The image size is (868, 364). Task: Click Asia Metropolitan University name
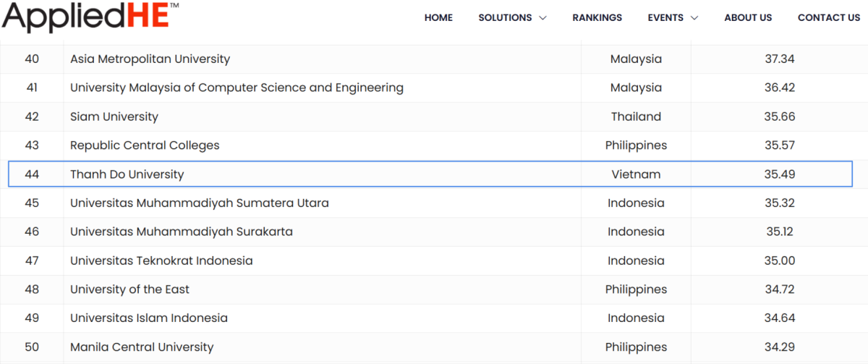click(x=150, y=59)
